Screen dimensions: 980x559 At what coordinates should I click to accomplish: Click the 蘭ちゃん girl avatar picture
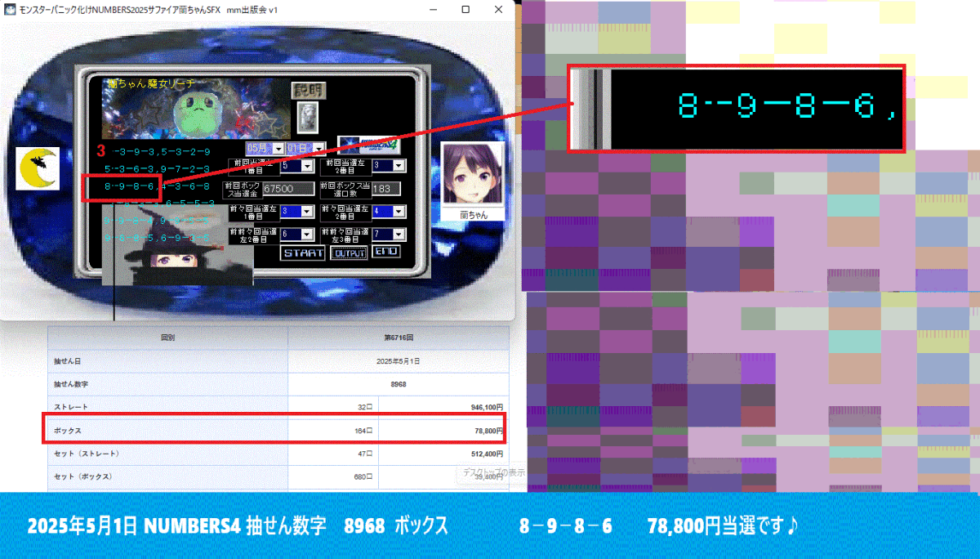coord(473,173)
